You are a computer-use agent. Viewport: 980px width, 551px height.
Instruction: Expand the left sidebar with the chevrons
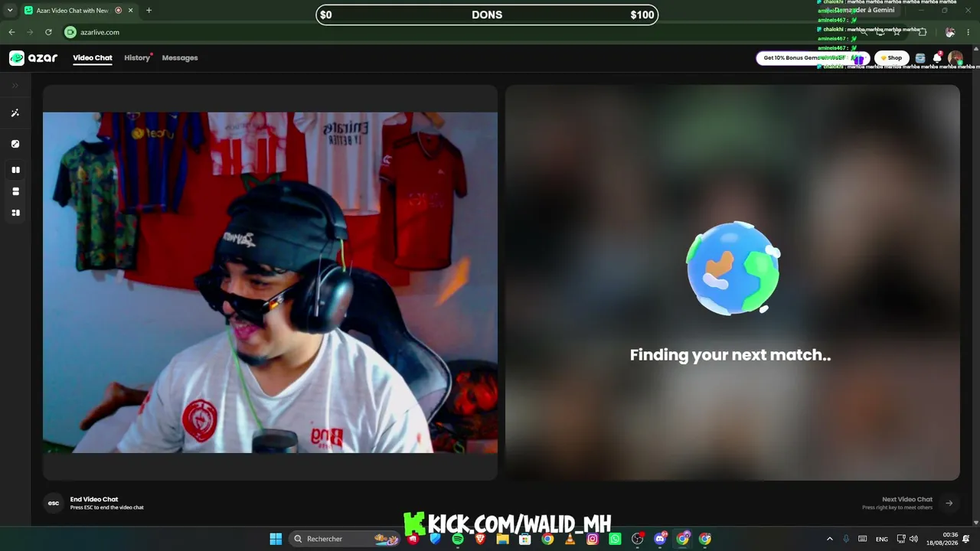pyautogui.click(x=15, y=86)
